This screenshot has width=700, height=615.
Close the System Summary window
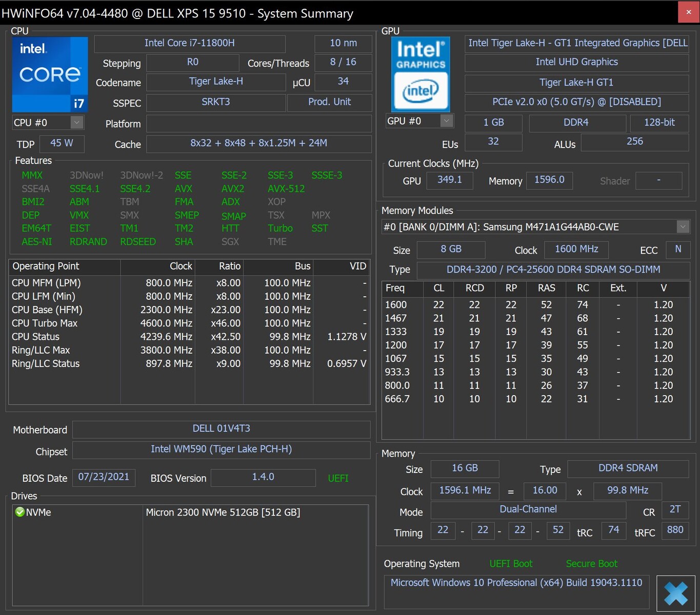tap(688, 12)
